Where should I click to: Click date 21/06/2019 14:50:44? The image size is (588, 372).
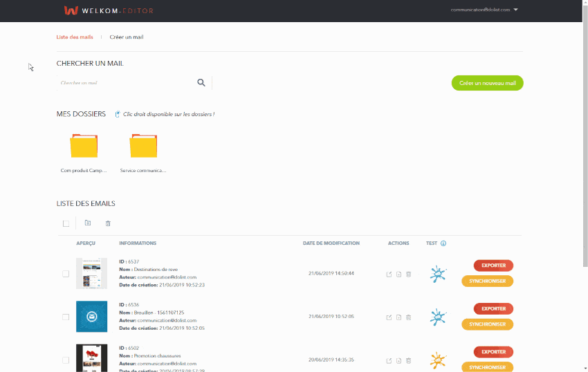(331, 273)
